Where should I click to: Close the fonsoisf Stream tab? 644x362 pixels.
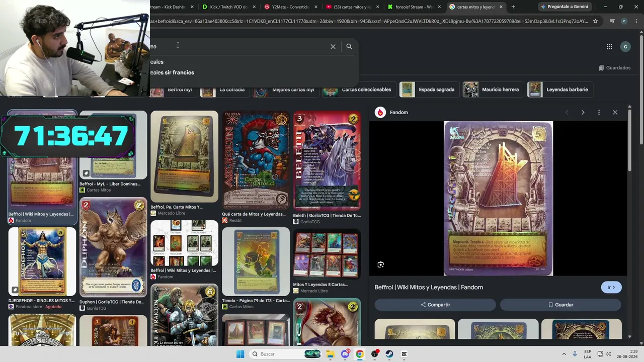click(439, 7)
